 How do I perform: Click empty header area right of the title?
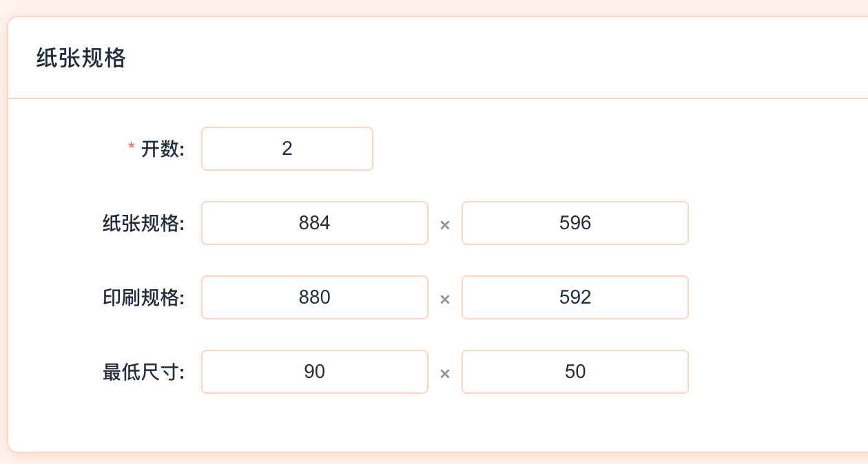point(482,59)
